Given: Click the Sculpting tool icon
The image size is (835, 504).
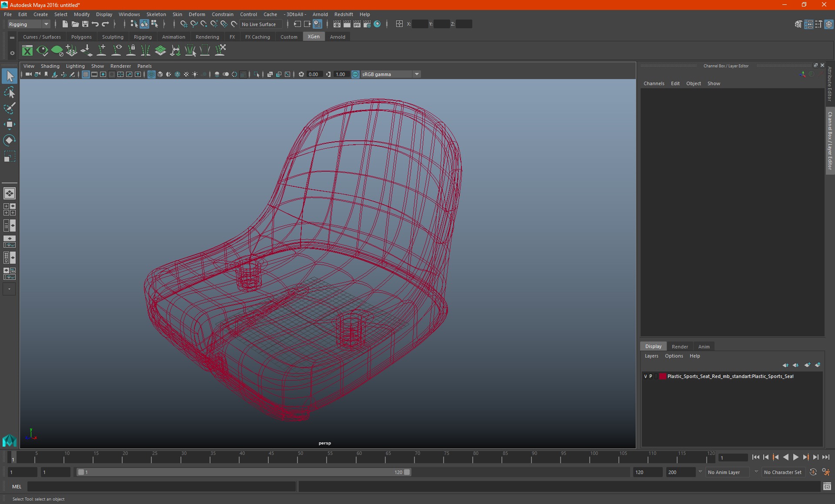Looking at the screenshot, I should pos(113,37).
